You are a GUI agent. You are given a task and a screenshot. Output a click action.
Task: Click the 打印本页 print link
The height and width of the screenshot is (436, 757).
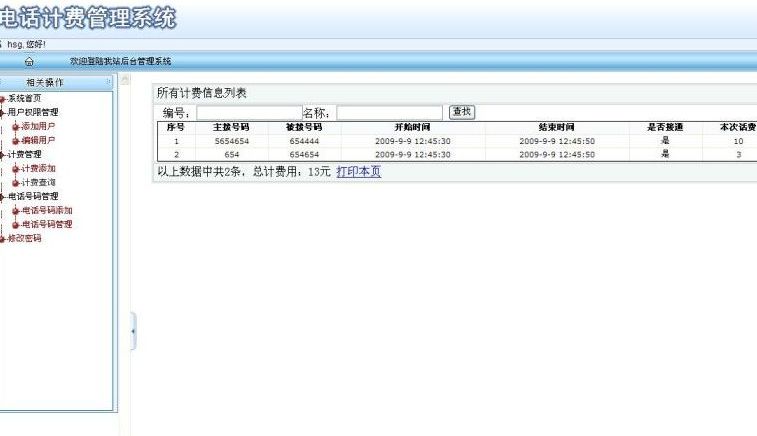(x=358, y=172)
